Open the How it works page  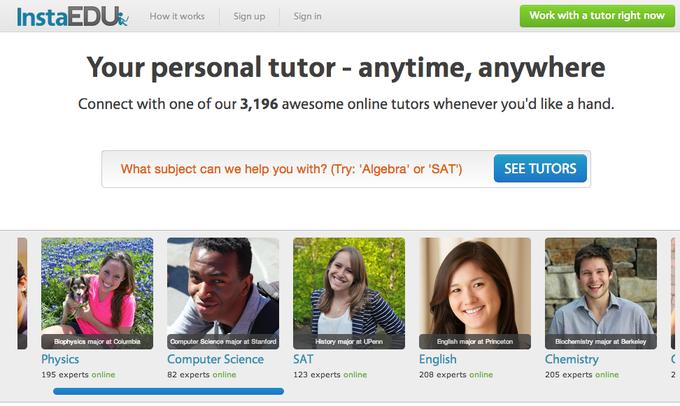[177, 16]
